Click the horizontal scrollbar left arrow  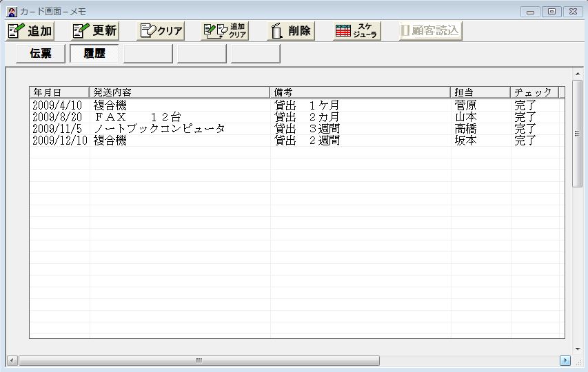point(12,361)
